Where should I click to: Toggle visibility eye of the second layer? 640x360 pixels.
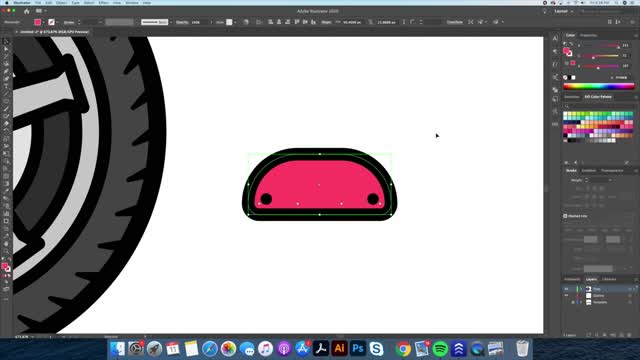point(566,296)
